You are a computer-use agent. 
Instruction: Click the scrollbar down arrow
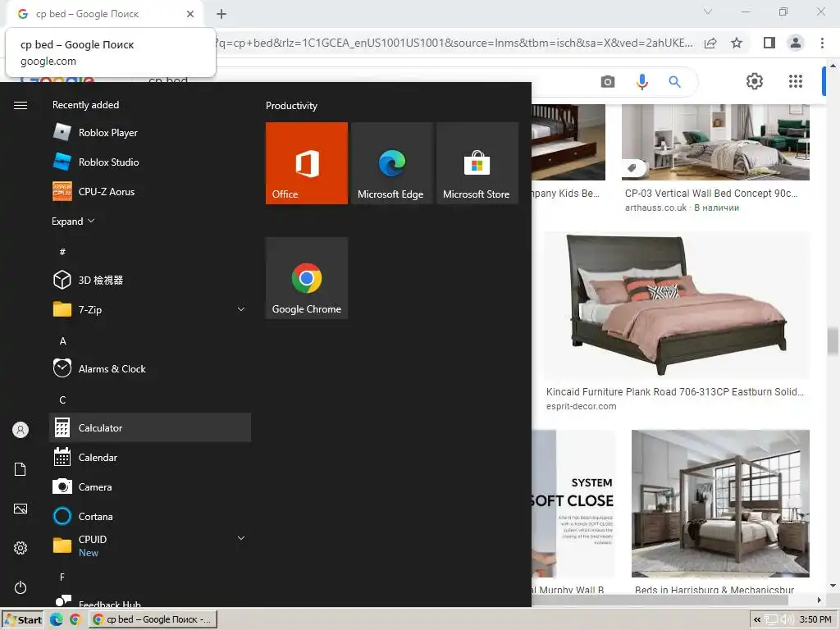coord(833,586)
